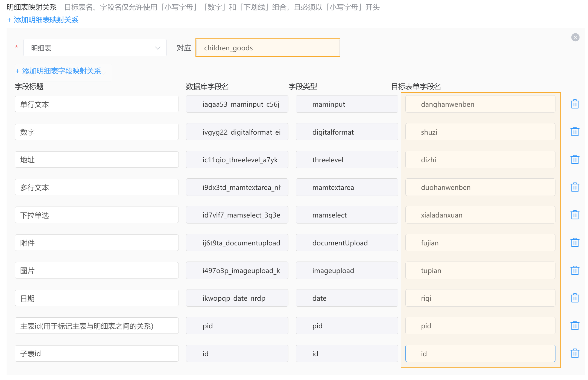Trash the 图片 field mapping row
The image size is (588, 380).
575,270
